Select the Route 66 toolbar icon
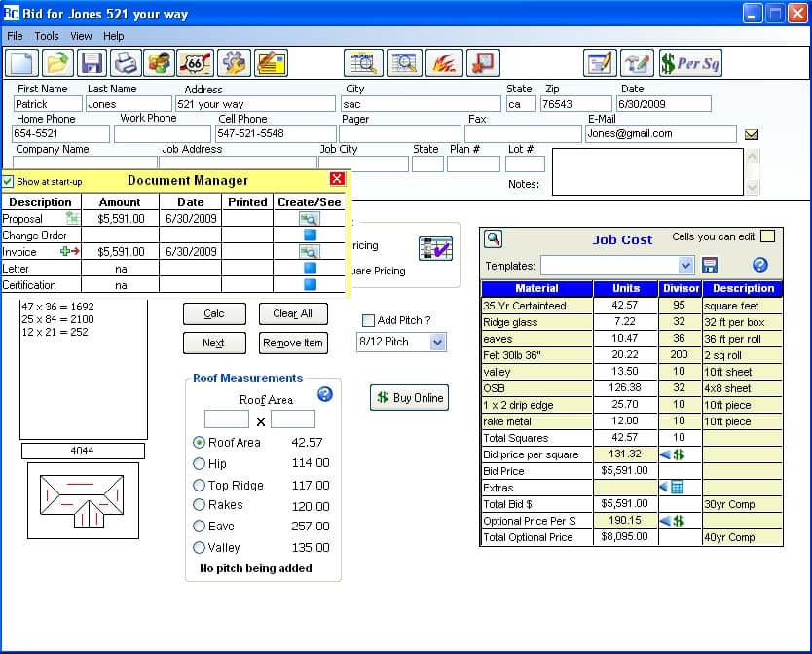This screenshot has height=654, width=812. coord(195,60)
